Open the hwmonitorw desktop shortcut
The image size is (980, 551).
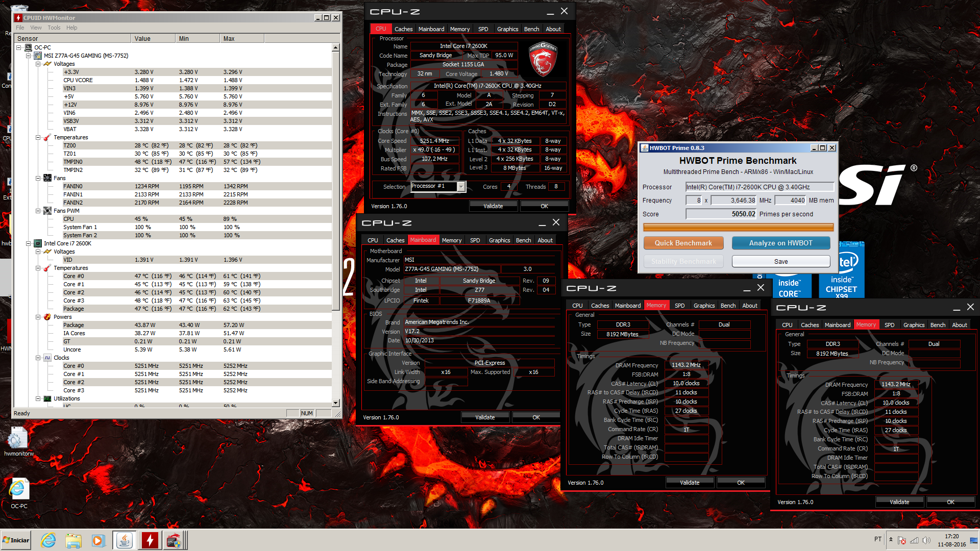pos(19,442)
